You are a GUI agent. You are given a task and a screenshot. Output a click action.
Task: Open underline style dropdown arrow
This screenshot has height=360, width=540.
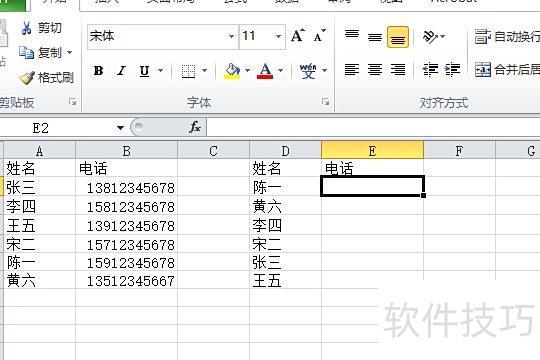click(x=160, y=71)
